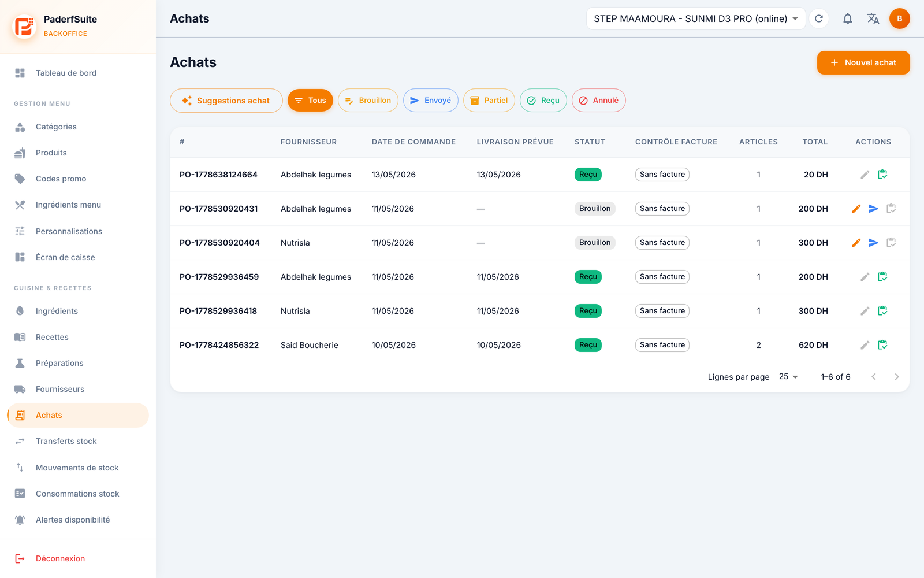Click the green receipt icon for PO-1778529936418
The width and height of the screenshot is (924, 578).
pos(882,311)
